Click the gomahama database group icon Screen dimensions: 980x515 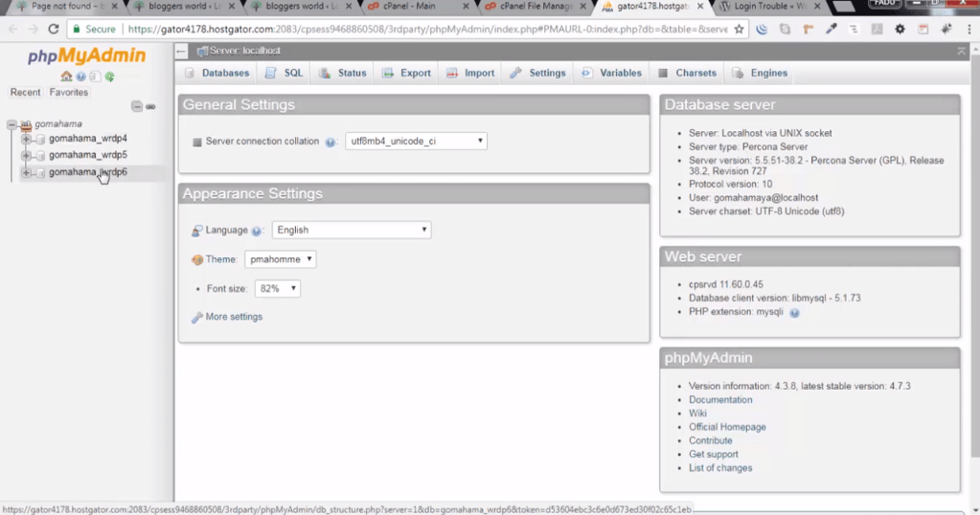(x=26, y=124)
